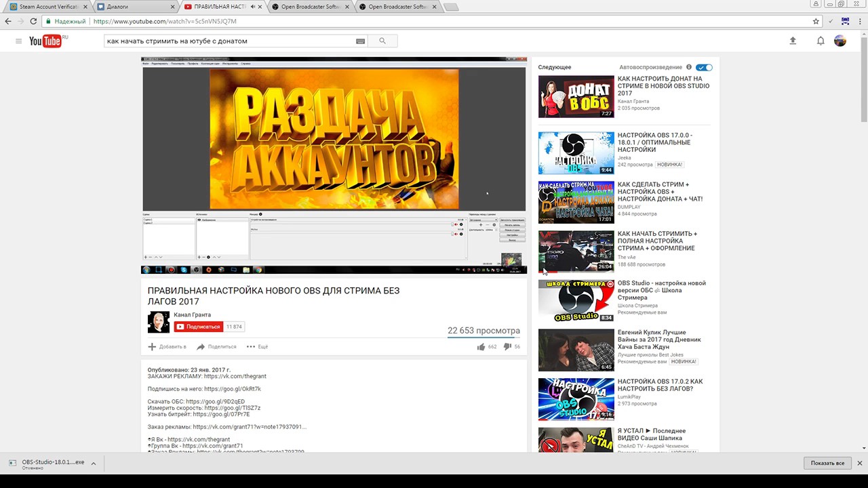
Task: Open the YouTube hamburger guide menu
Action: coord(18,41)
